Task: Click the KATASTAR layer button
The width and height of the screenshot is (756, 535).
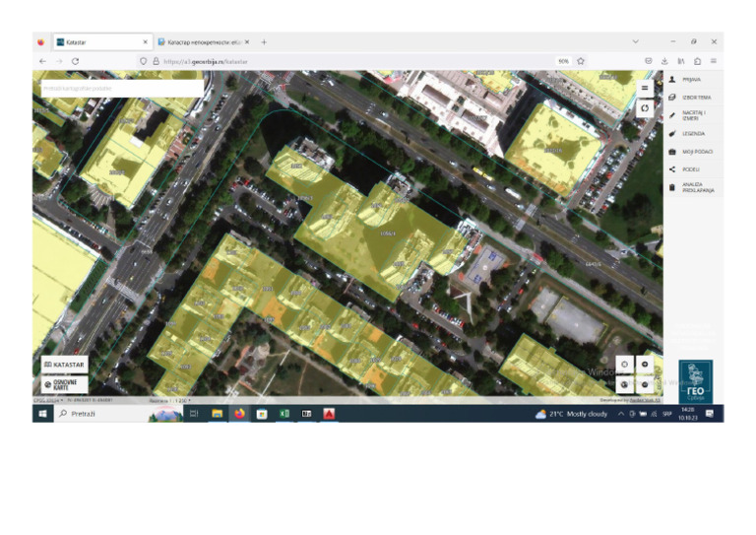Action: coord(65,365)
